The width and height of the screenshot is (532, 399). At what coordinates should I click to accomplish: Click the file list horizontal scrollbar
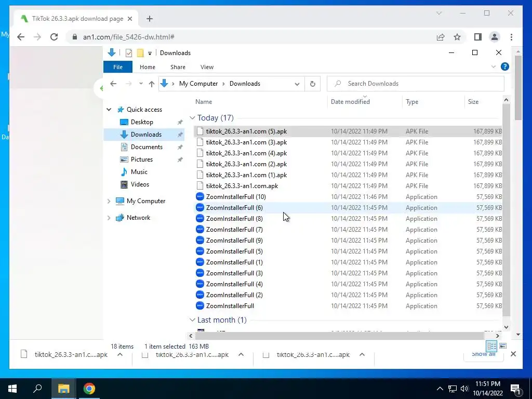point(339,336)
